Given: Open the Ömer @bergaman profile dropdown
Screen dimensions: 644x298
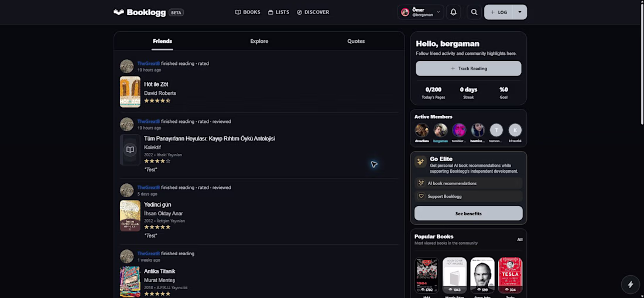Looking at the screenshot, I should pos(420,12).
